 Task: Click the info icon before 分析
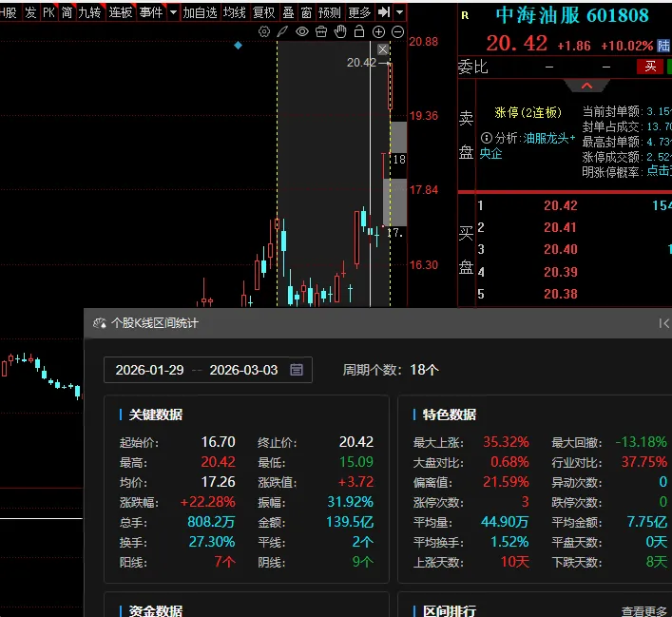click(x=486, y=138)
